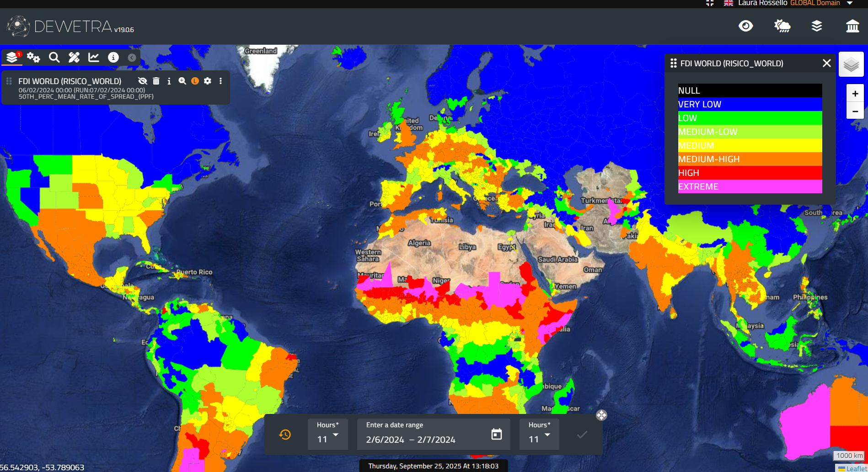Expand the GLOBAL Domain user dropdown
Image resolution: width=868 pixels, height=472 pixels.
[850, 3]
